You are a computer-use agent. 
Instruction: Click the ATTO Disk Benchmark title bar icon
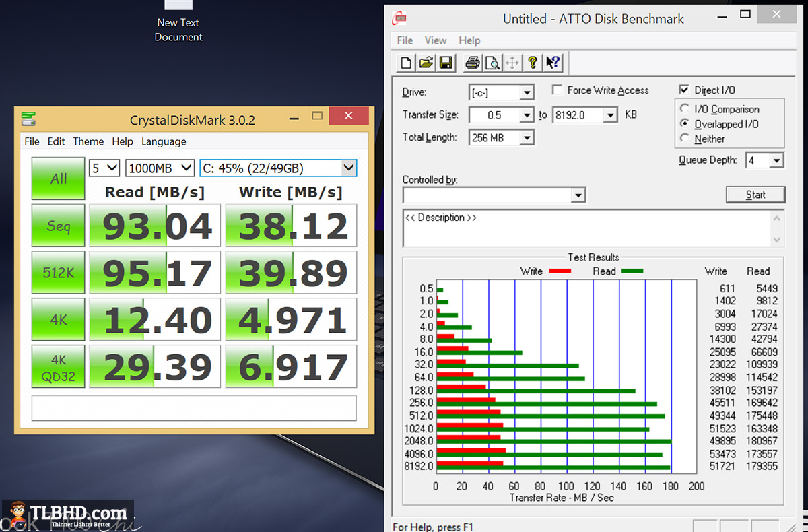[399, 18]
